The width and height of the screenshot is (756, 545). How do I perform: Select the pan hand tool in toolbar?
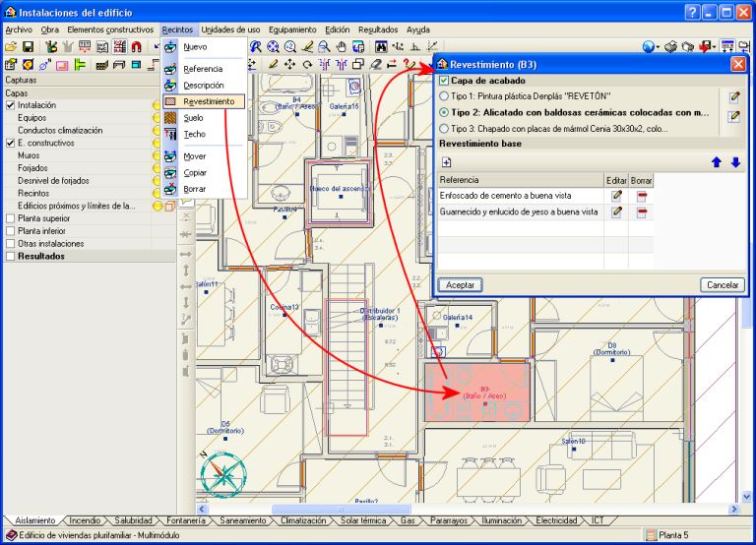tap(343, 47)
